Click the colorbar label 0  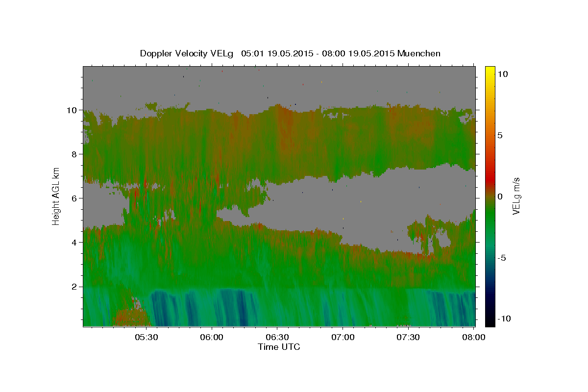(x=500, y=196)
